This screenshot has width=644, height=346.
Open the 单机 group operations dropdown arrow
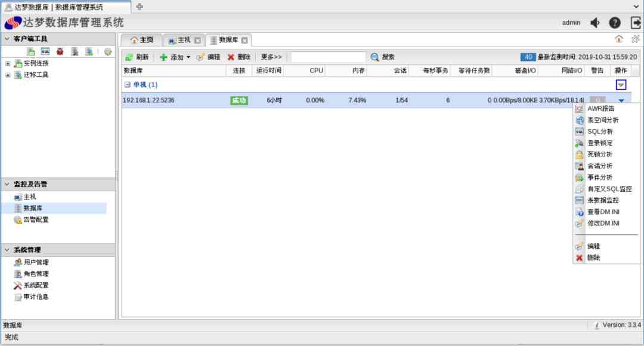tap(621, 85)
